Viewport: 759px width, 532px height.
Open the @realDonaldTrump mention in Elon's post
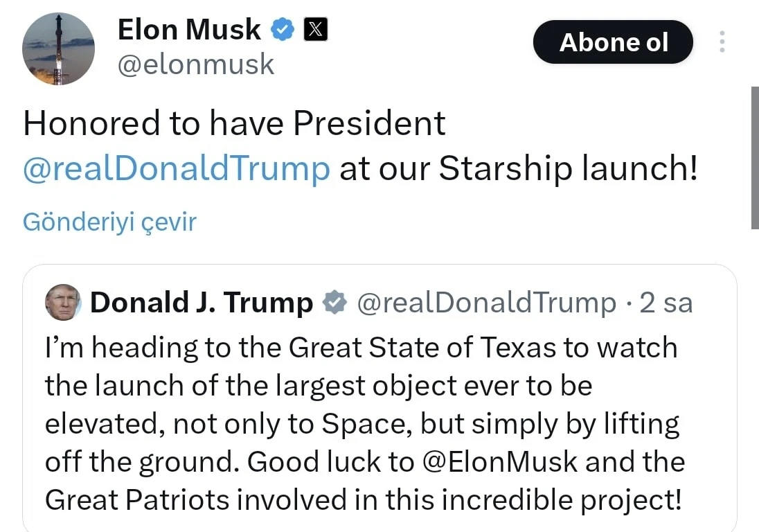click(177, 170)
